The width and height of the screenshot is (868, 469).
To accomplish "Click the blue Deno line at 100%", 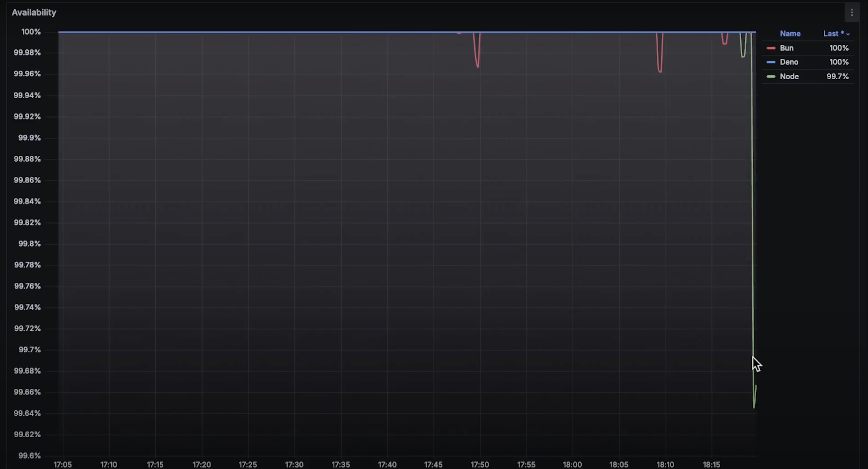I will pos(236,32).
